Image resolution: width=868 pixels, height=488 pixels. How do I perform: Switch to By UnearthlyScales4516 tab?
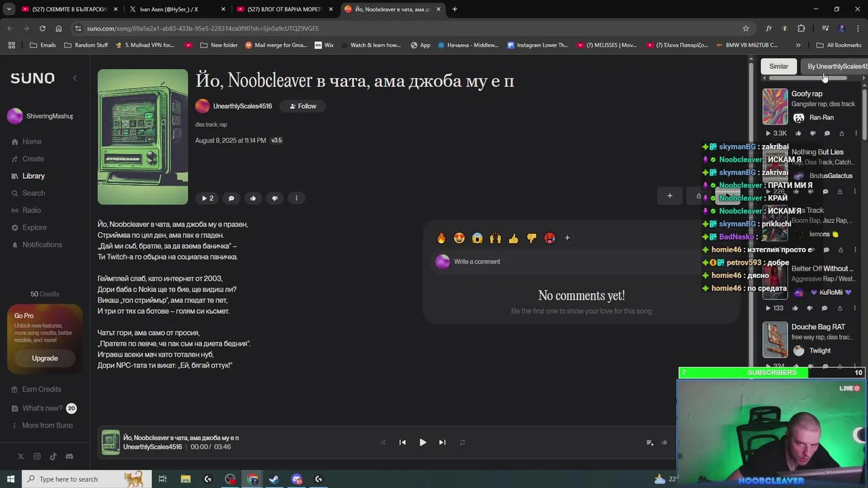(836, 66)
